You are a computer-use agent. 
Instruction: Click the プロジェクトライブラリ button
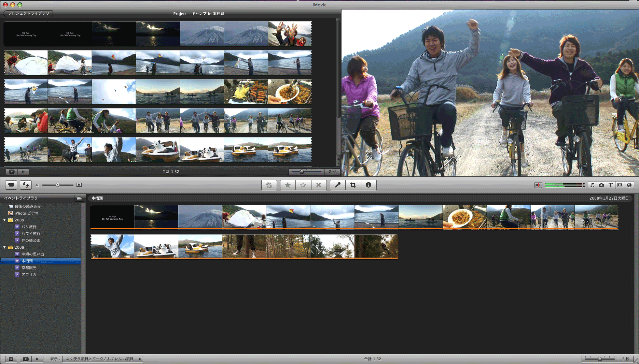pyautogui.click(x=28, y=14)
